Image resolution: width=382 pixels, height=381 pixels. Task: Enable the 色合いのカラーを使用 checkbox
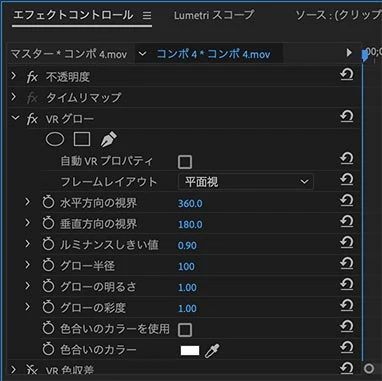tap(185, 330)
